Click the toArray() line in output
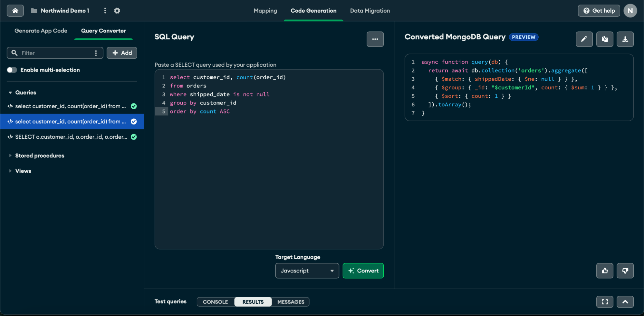The height and width of the screenshot is (316, 644). click(449, 105)
